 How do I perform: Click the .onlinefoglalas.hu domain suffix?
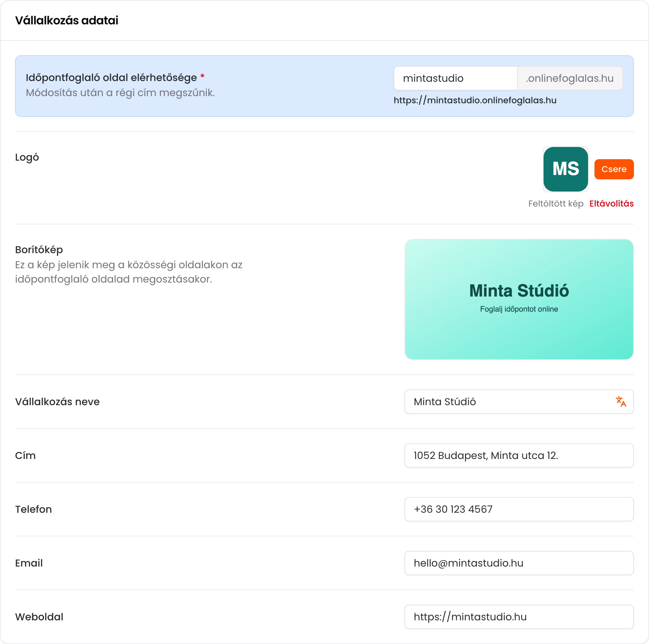[x=570, y=78]
